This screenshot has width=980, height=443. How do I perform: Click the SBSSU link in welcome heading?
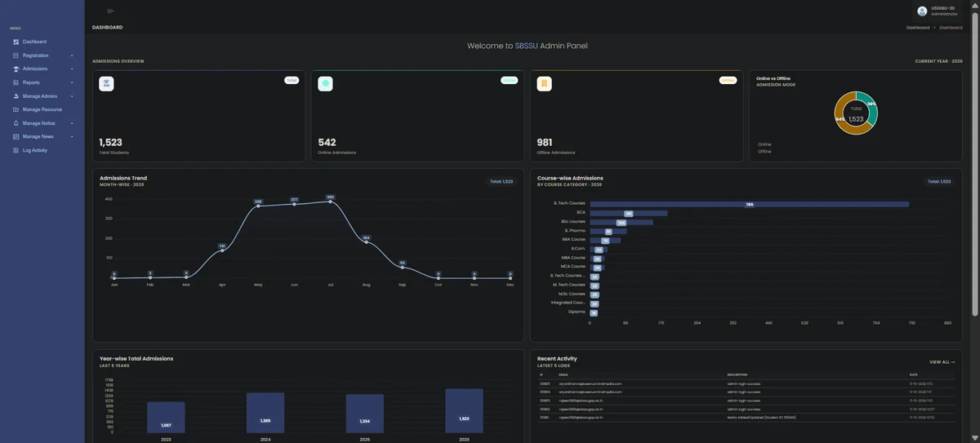(526, 46)
